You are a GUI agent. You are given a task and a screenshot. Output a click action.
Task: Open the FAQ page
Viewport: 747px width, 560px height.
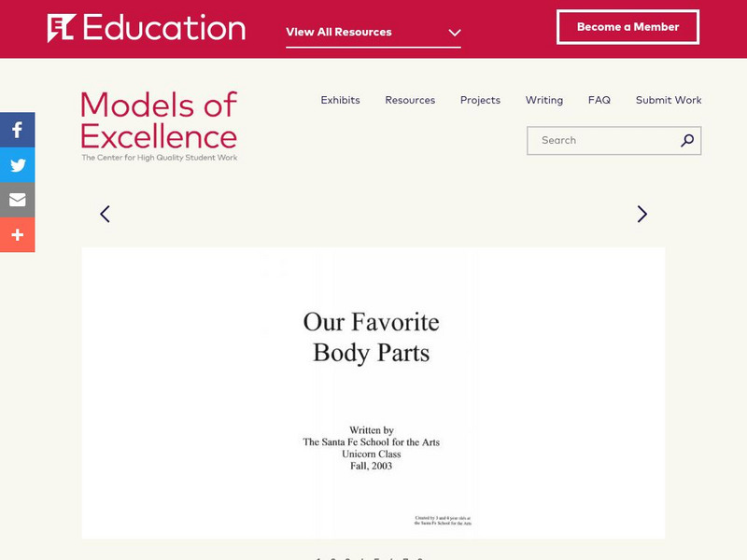point(599,100)
